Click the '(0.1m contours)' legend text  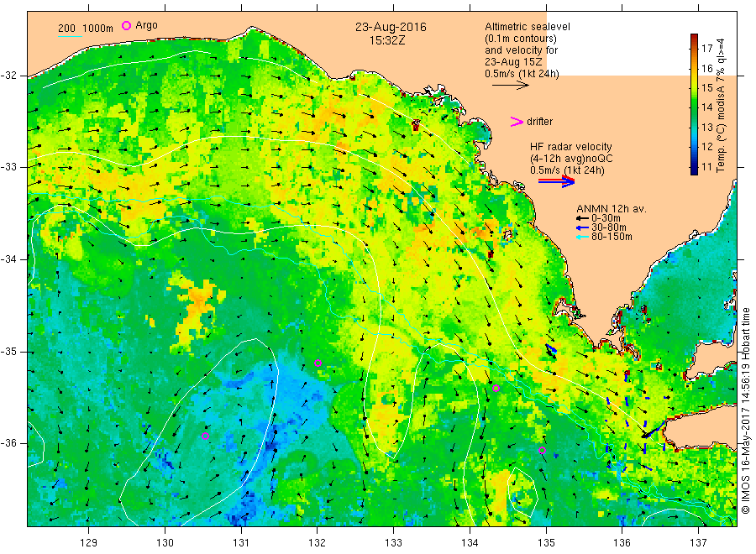click(x=520, y=39)
